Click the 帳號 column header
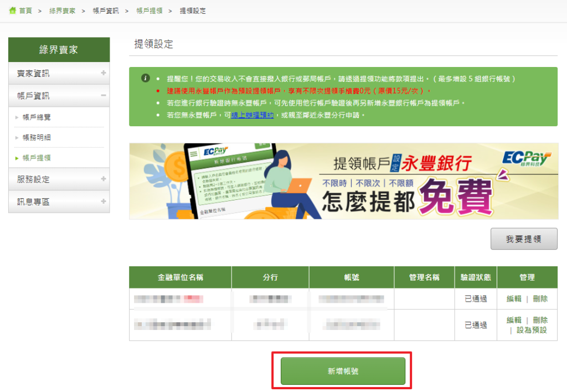This screenshot has height=392, width=567. pos(352,277)
